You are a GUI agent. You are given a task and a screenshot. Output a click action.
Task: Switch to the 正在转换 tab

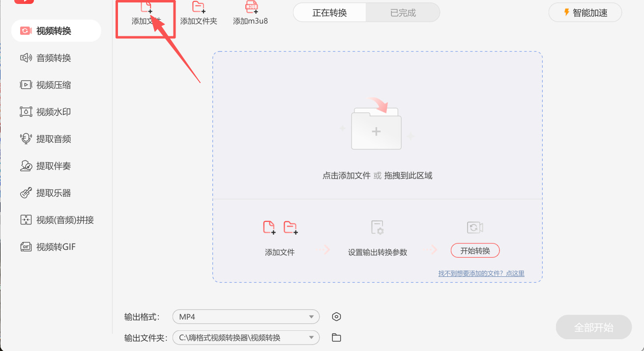pyautogui.click(x=330, y=13)
